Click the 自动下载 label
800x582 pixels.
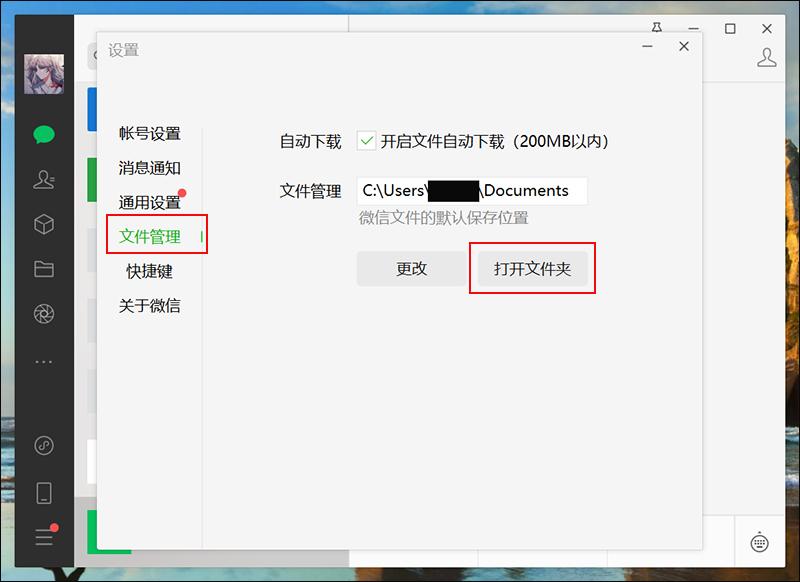click(x=310, y=141)
